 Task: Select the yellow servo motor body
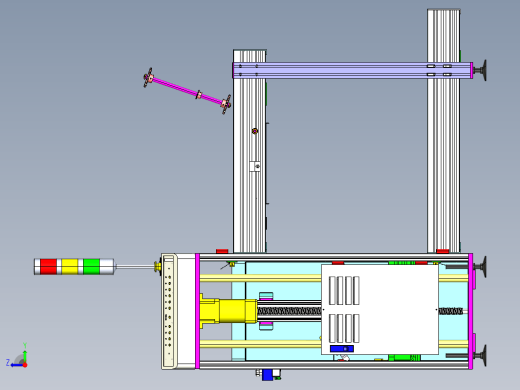(x=229, y=311)
